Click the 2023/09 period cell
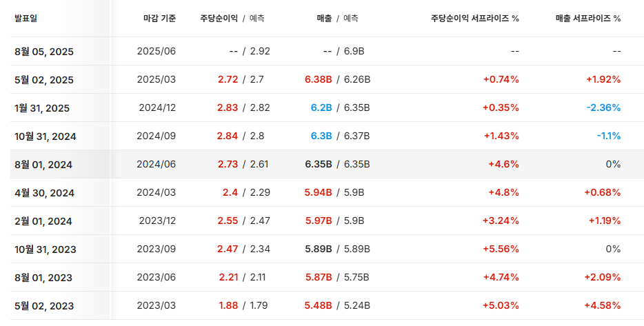Image resolution: width=644 pixels, height=326 pixels. (x=156, y=249)
